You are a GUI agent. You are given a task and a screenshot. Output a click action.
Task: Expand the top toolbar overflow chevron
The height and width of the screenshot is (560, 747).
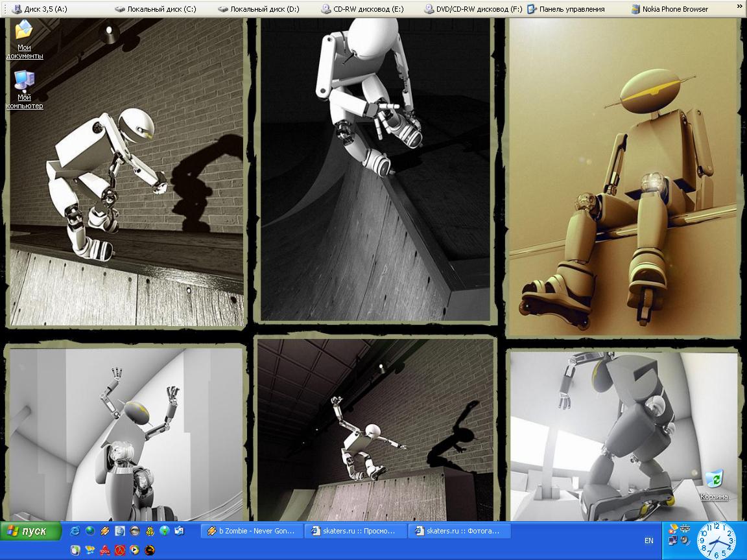click(x=739, y=9)
